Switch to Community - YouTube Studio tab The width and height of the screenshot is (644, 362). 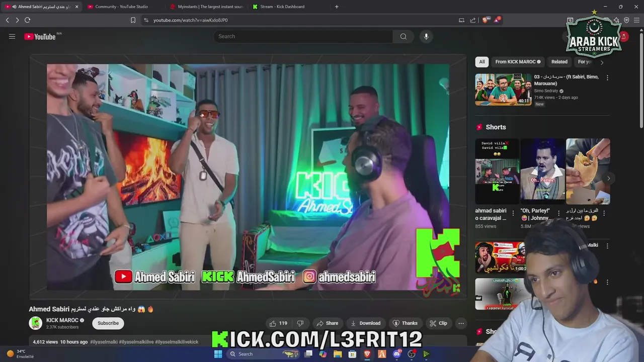point(122,7)
